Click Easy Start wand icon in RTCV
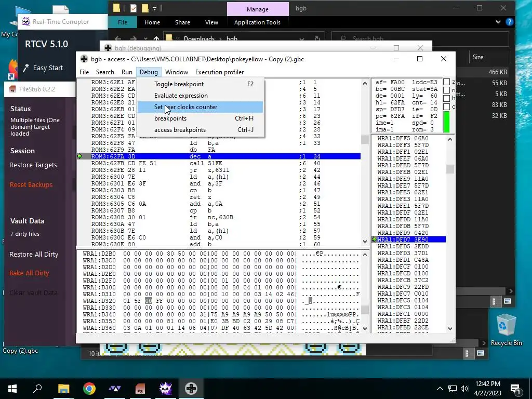Screen dimensions: 532x399 click(x=26, y=68)
